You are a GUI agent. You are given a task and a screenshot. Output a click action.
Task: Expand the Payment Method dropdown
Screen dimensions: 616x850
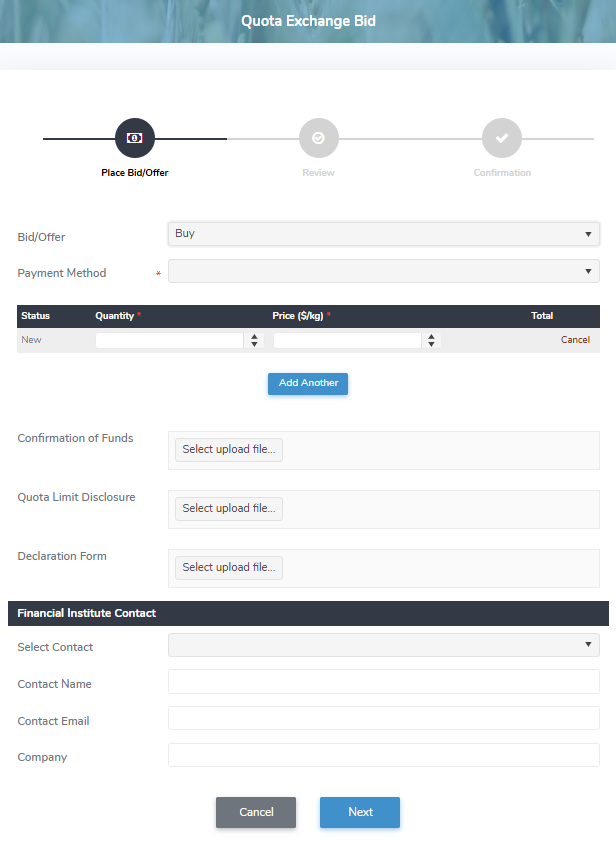[383, 272]
